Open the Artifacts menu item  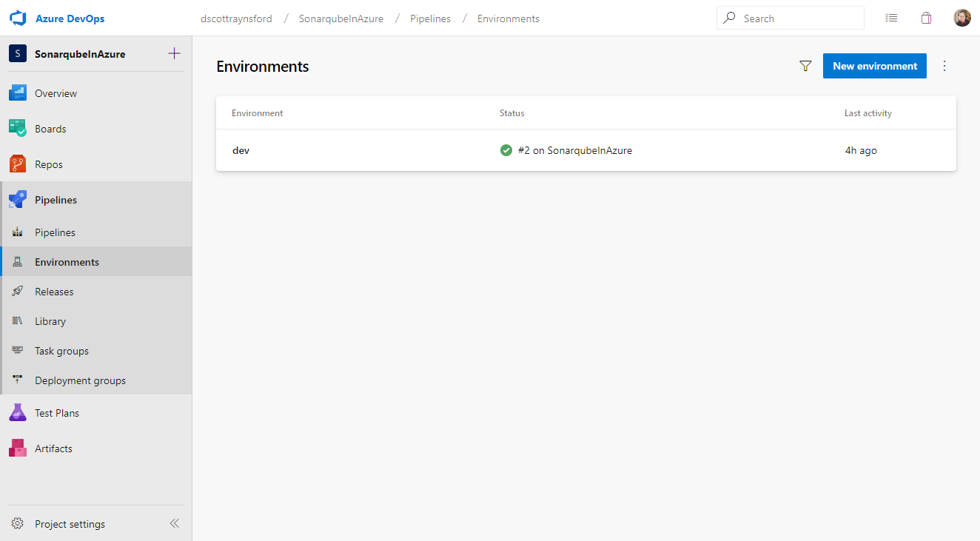coord(96,448)
